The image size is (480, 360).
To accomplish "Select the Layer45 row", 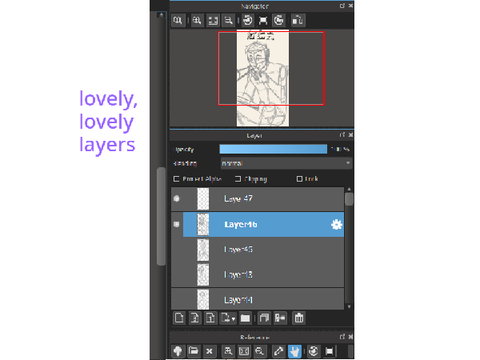I will click(x=258, y=250).
